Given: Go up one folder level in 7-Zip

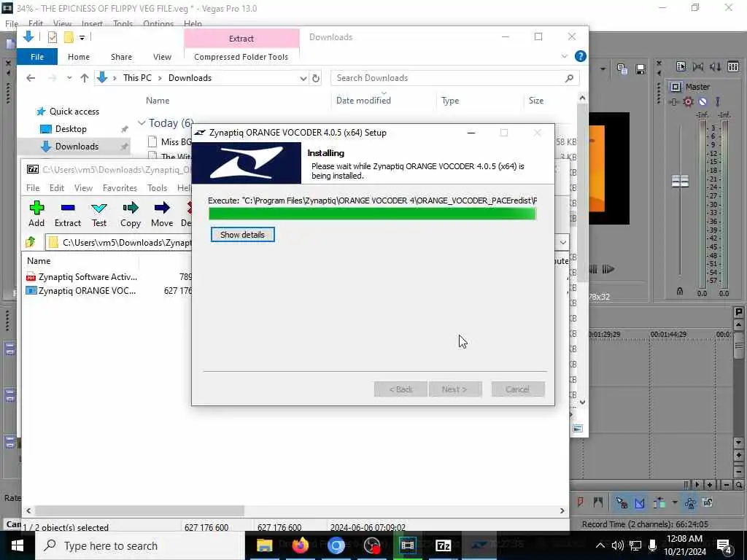Looking at the screenshot, I should pos(31,242).
